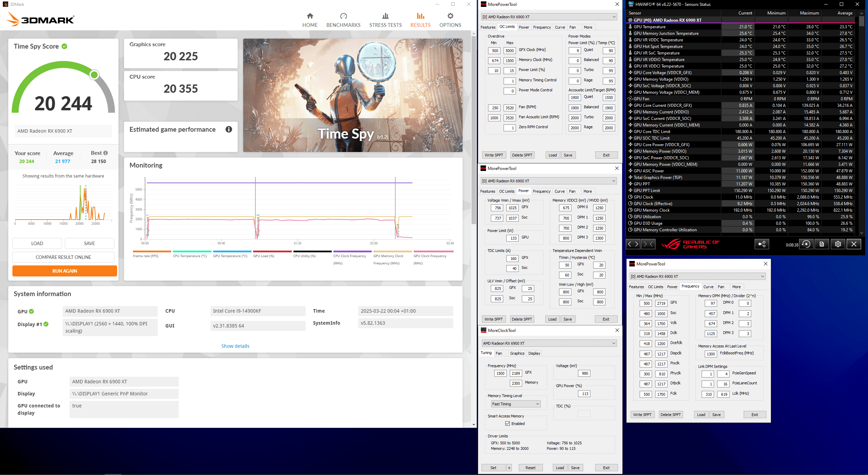The height and width of the screenshot is (475, 868).
Task: Select Graphics tab in MoreClockTool
Action: click(x=517, y=353)
